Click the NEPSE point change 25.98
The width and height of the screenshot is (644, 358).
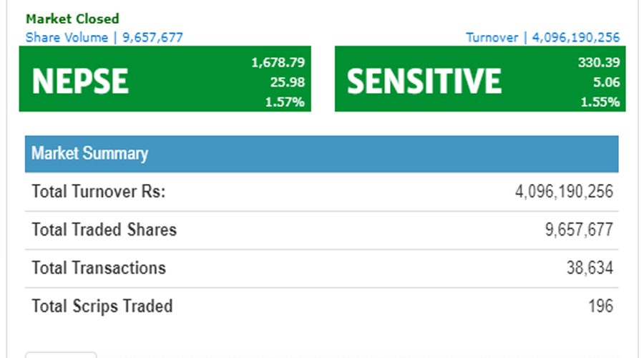(287, 82)
